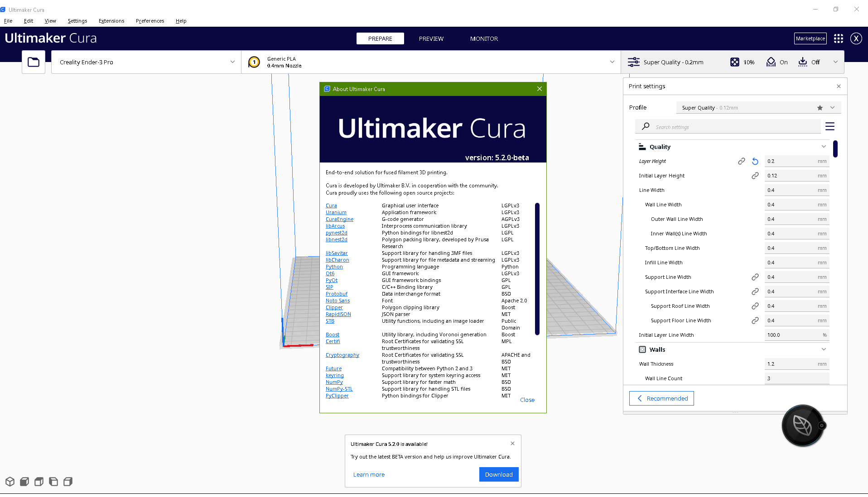Click the Download button for Cura 5.2.0 beta
Screen dimensions: 868x497
pos(498,474)
